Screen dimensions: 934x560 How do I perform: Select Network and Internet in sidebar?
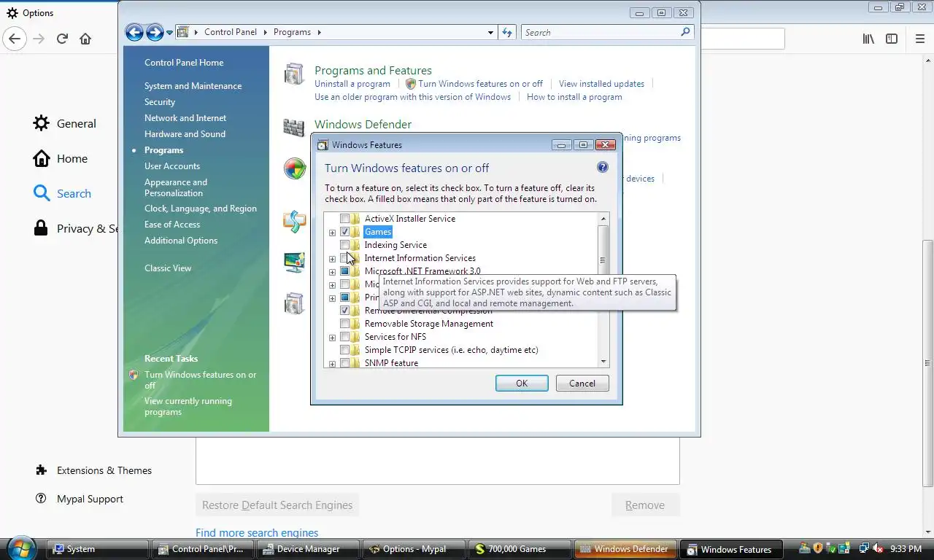(x=185, y=118)
